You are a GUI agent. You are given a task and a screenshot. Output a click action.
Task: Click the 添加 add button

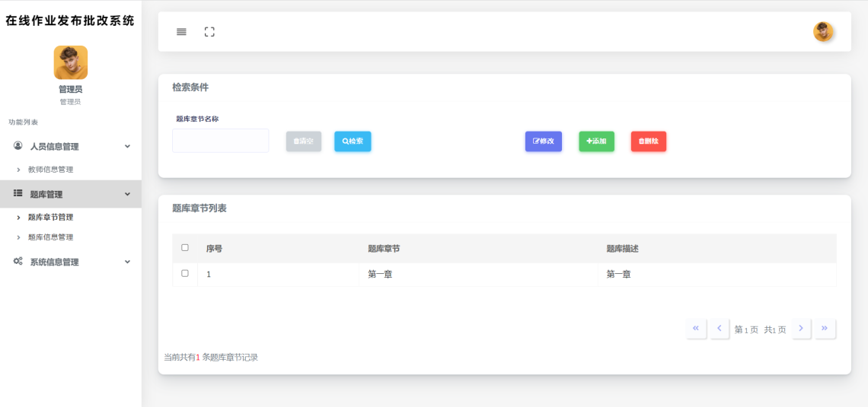click(596, 141)
